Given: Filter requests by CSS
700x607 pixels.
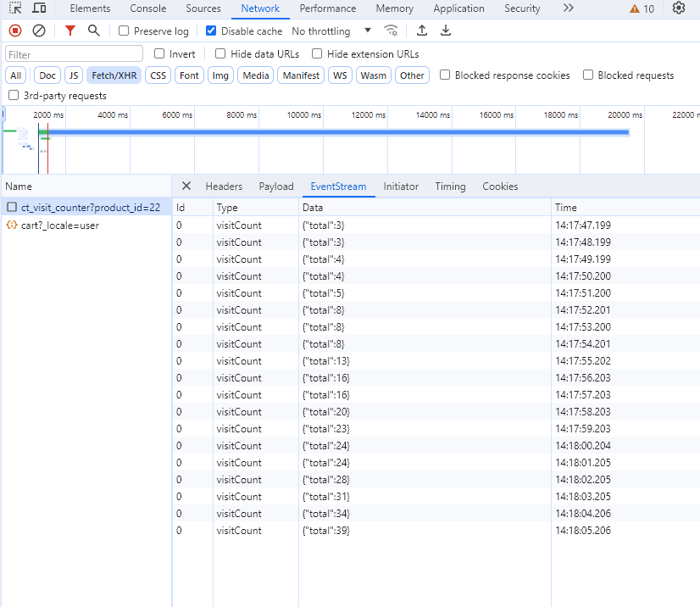Looking at the screenshot, I should (158, 75).
